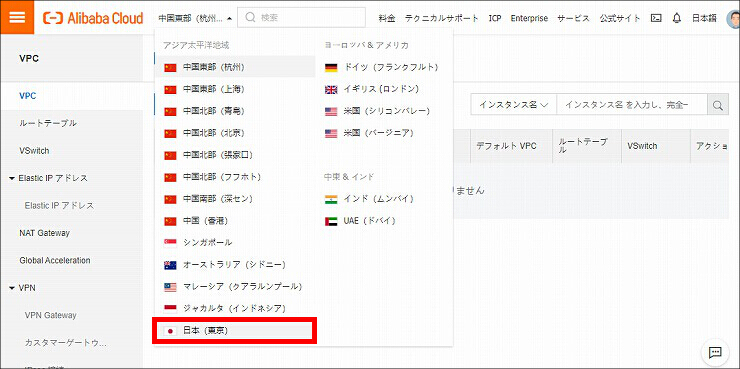Open the orange hamburger menu
The height and width of the screenshot is (369, 740).
[17, 17]
